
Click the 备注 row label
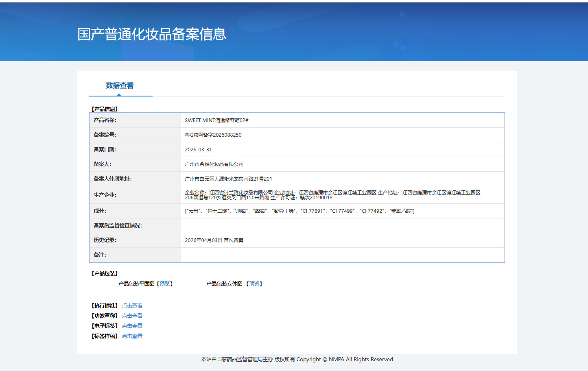click(x=100, y=255)
